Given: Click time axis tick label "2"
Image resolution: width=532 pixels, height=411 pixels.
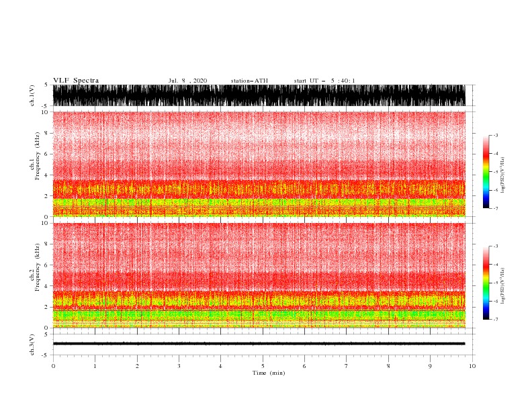Looking at the screenshot, I should click(137, 366).
